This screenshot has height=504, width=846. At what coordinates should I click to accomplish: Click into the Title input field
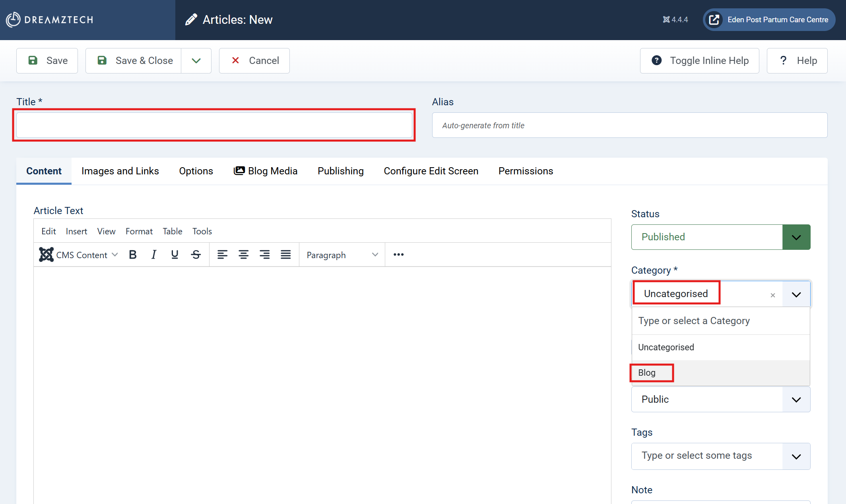click(x=214, y=126)
